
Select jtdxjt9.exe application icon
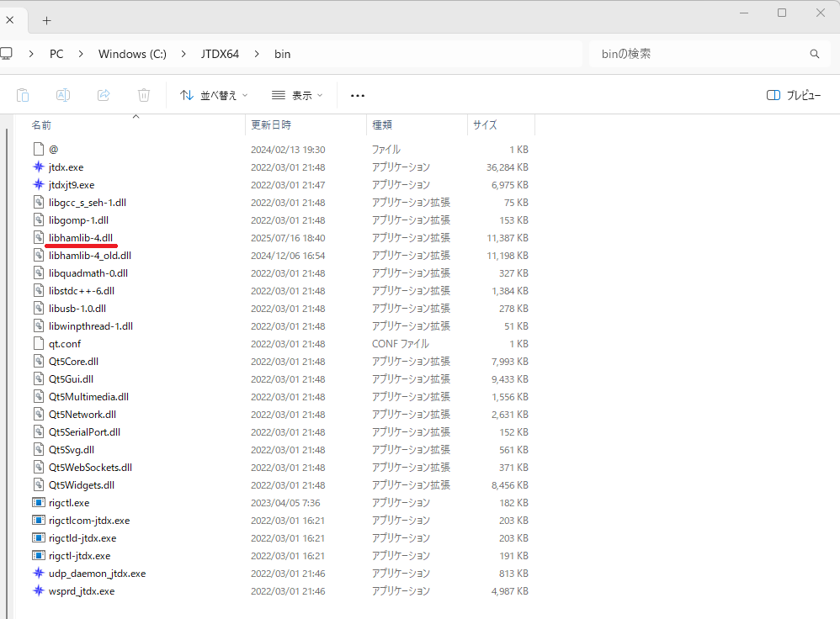tap(39, 184)
